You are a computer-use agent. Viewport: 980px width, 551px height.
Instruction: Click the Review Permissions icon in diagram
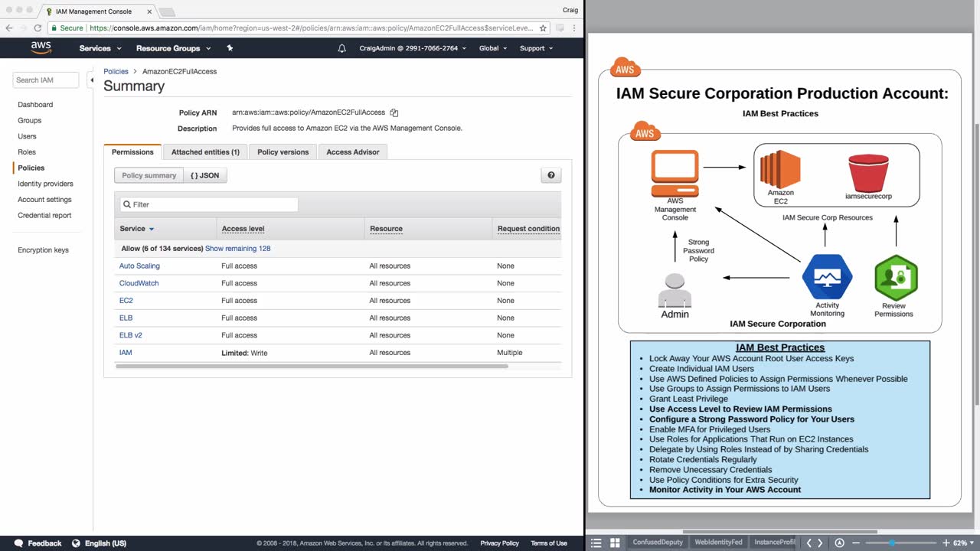pos(896,277)
